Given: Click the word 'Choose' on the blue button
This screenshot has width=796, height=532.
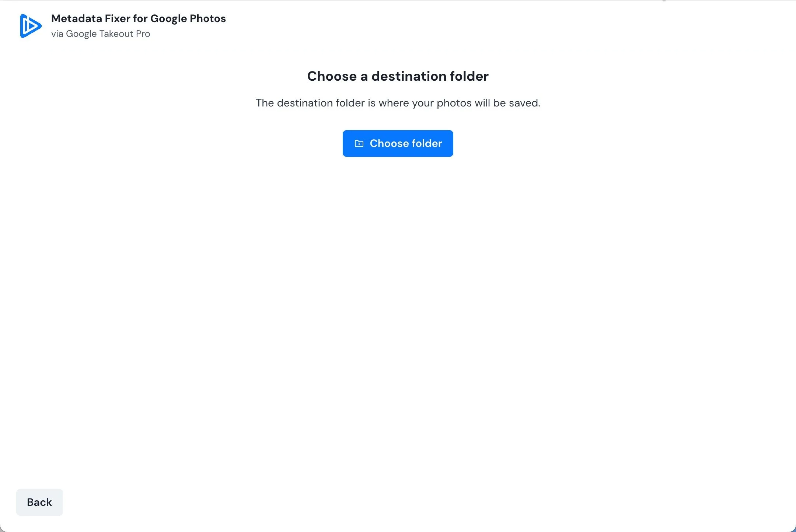Looking at the screenshot, I should [x=389, y=144].
